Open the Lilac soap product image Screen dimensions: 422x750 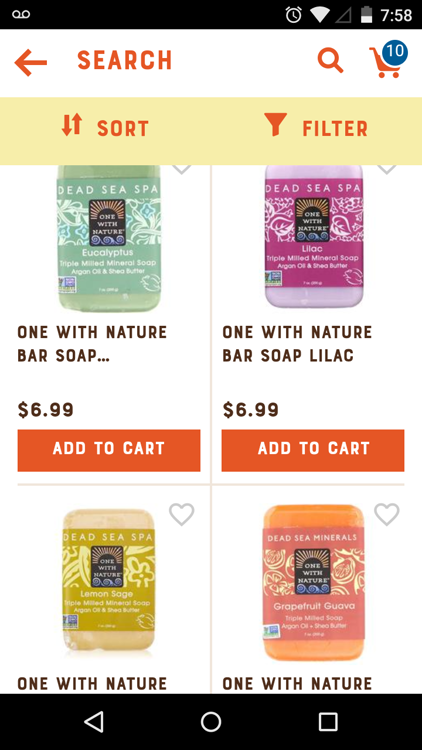[x=314, y=237]
